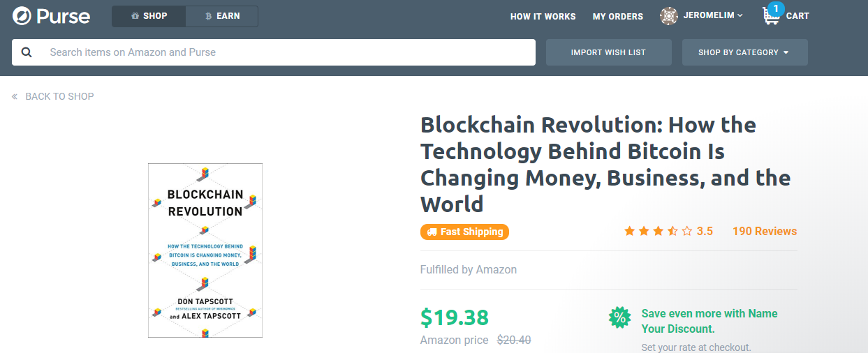Click the Import Wish List button
Screen dimensions: 868x353
[608, 52]
